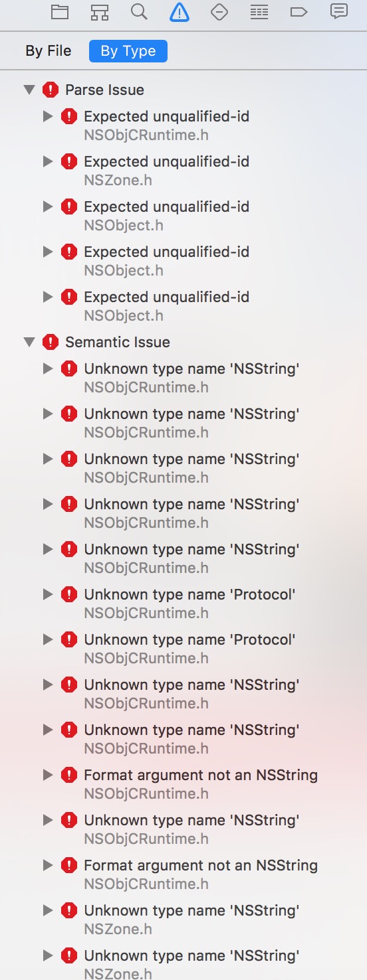Open the Report navigator speech bubble icon
This screenshot has height=980, width=367.
click(x=339, y=11)
